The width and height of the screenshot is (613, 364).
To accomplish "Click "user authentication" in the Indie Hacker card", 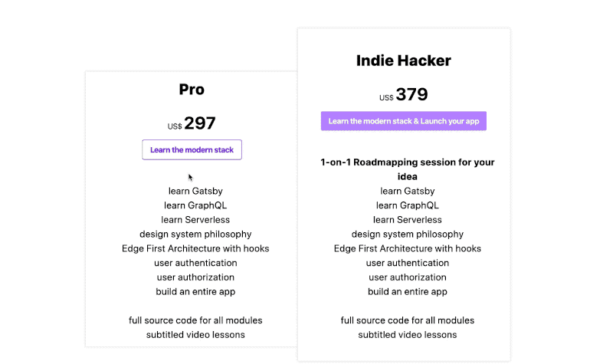I will [x=408, y=263].
